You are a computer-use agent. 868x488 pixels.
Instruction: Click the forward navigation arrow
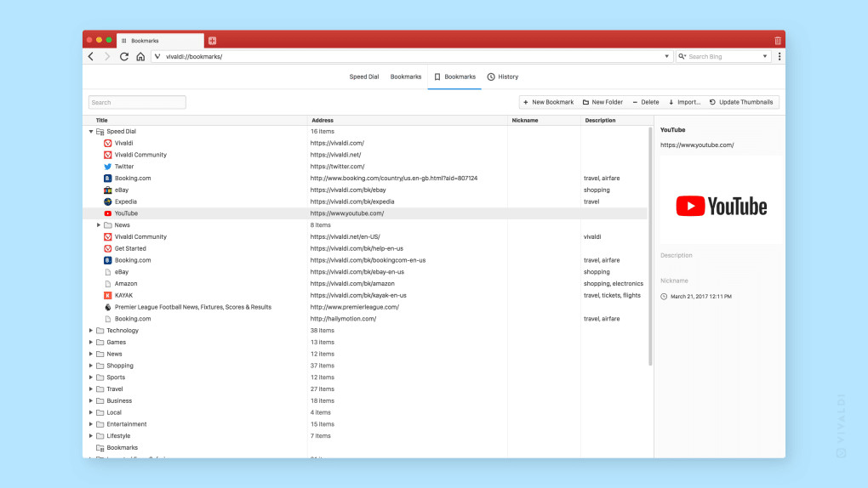pos(107,56)
